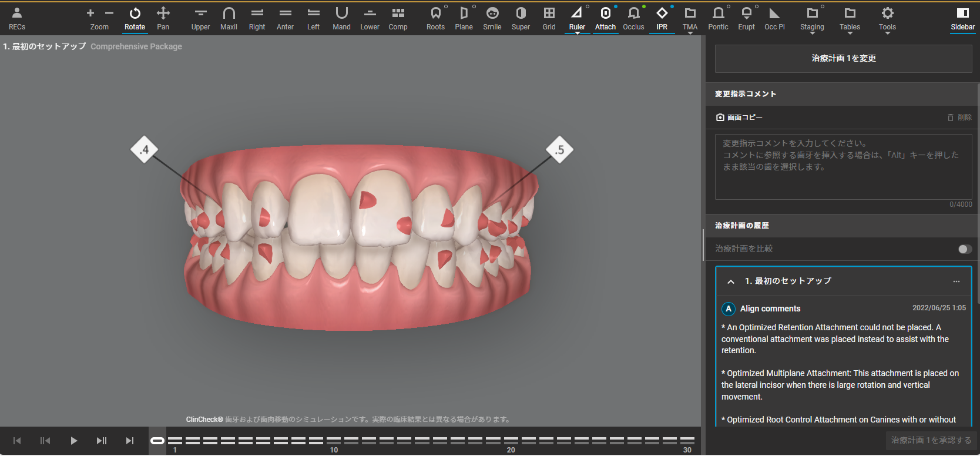Zoom in with the plus icon

click(x=90, y=13)
